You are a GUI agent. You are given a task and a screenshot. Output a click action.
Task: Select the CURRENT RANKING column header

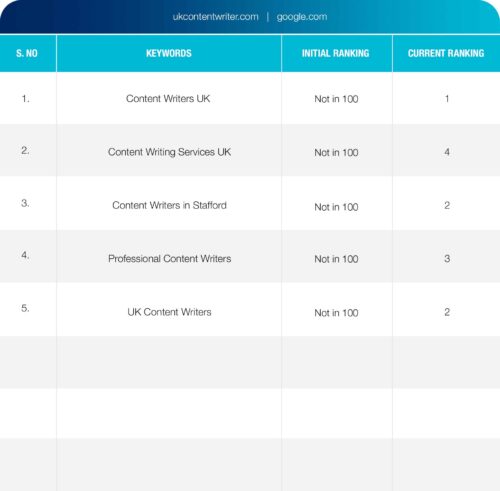446,53
